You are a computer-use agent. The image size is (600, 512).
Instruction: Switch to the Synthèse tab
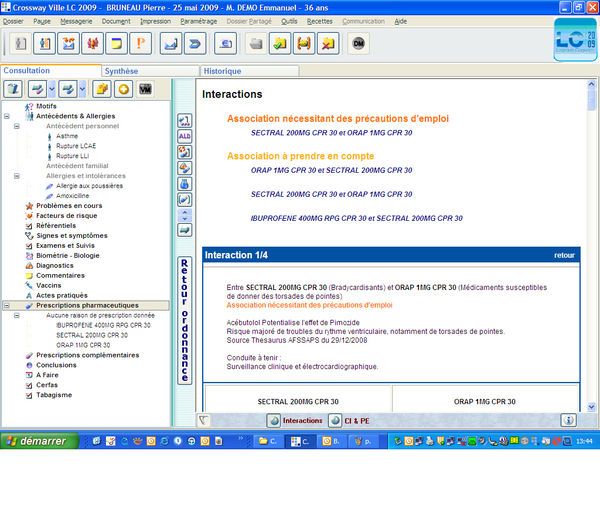pyautogui.click(x=122, y=71)
